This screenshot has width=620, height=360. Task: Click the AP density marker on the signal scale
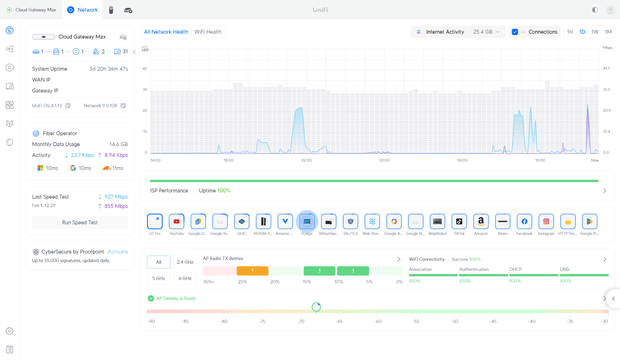(316, 307)
